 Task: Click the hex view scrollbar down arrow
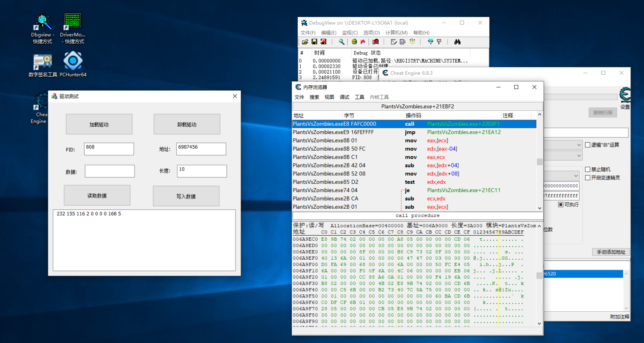click(x=540, y=324)
